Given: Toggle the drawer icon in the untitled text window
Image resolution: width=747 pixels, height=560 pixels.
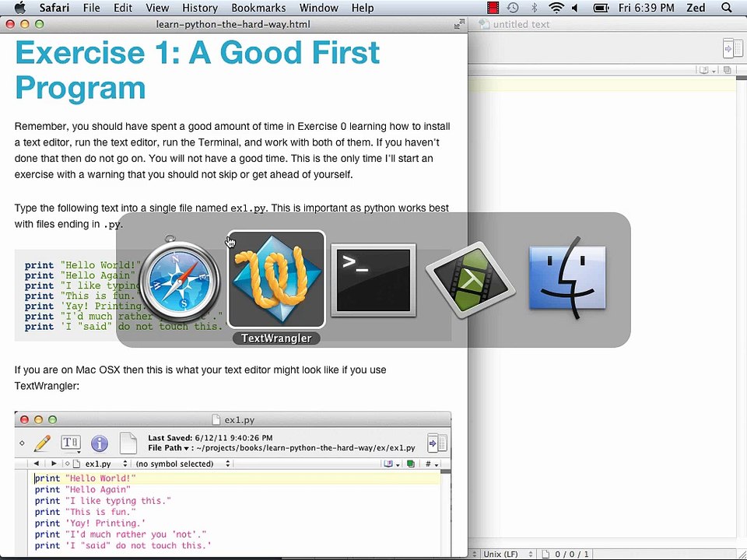Looking at the screenshot, I should pos(733,48).
